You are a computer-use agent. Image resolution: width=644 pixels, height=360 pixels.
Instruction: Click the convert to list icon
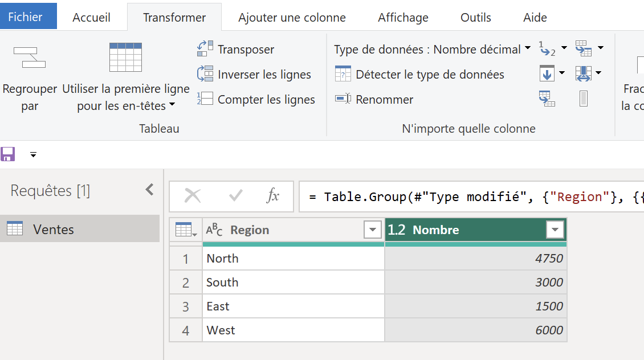583,99
